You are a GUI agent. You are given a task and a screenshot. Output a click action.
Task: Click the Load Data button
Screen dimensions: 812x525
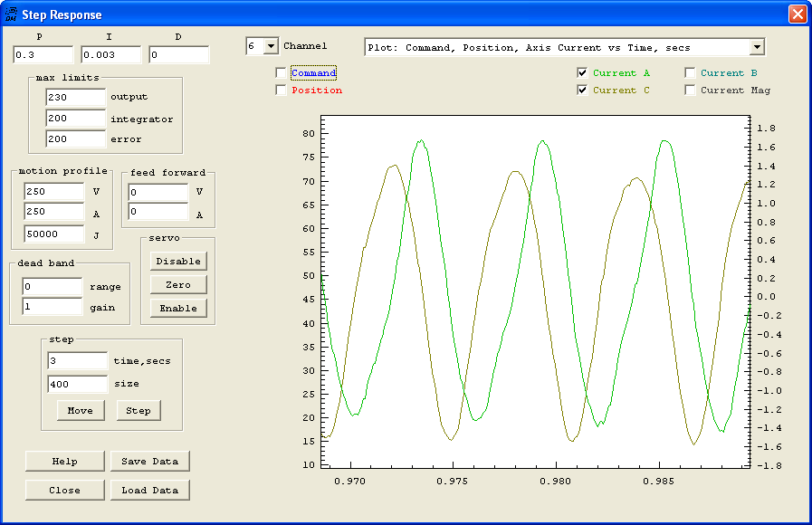pyautogui.click(x=150, y=491)
